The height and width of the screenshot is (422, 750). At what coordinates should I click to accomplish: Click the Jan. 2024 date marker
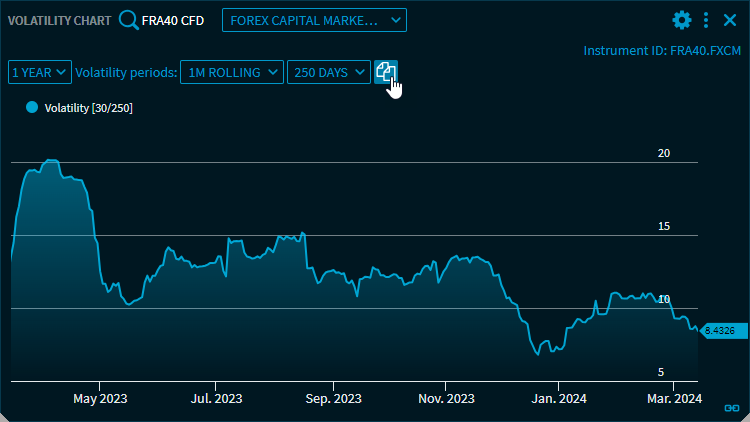(558, 398)
